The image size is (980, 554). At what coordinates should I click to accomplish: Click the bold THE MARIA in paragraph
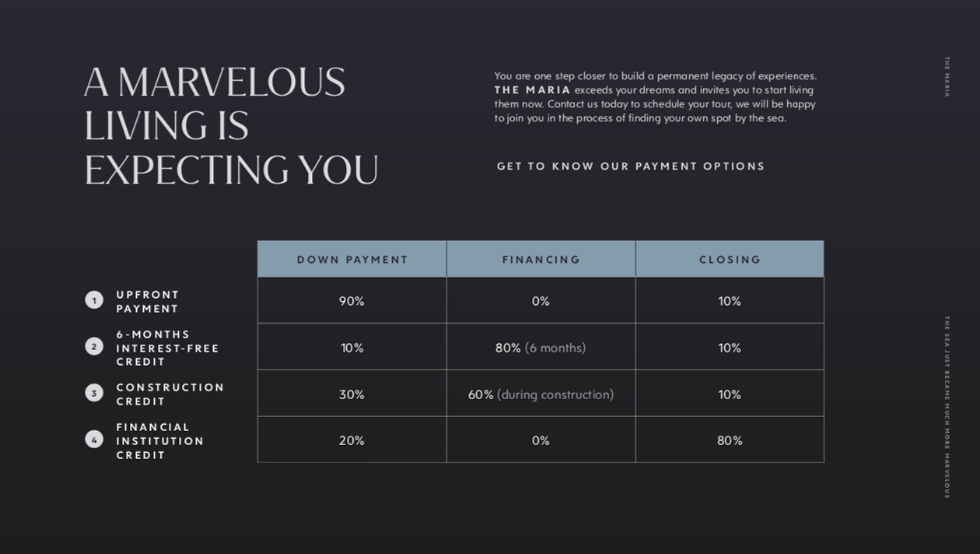point(533,90)
